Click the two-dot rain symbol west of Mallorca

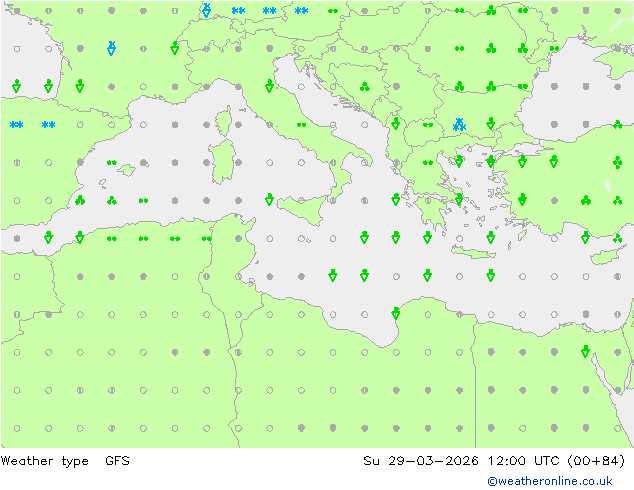pyautogui.click(x=112, y=163)
